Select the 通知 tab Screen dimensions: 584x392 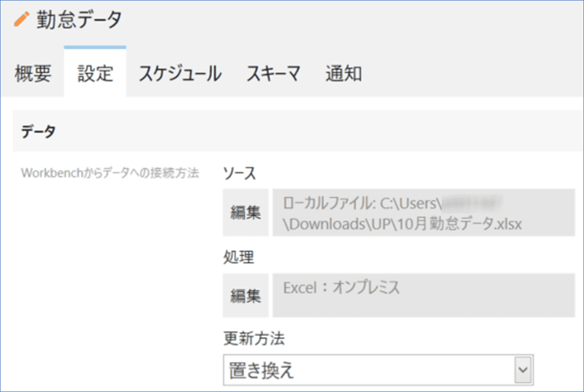(343, 73)
